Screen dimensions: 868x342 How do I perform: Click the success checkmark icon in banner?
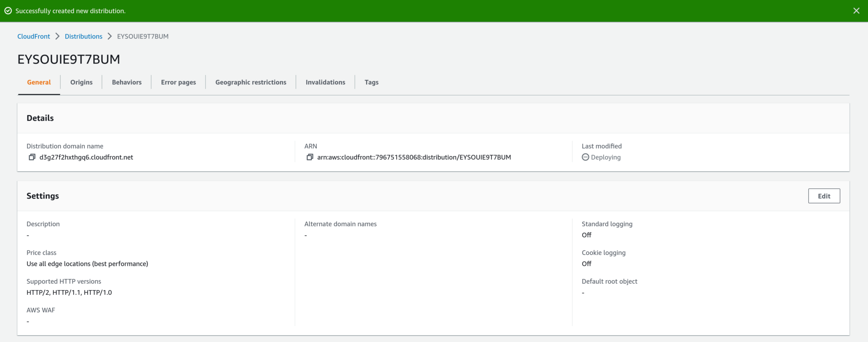click(x=8, y=11)
